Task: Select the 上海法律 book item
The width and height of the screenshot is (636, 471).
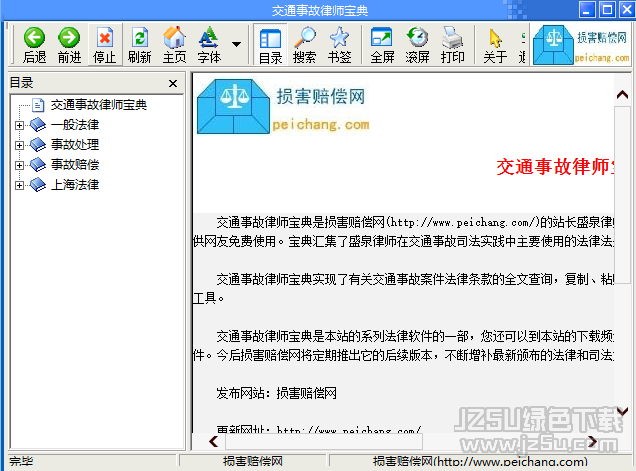Action: coord(75,185)
